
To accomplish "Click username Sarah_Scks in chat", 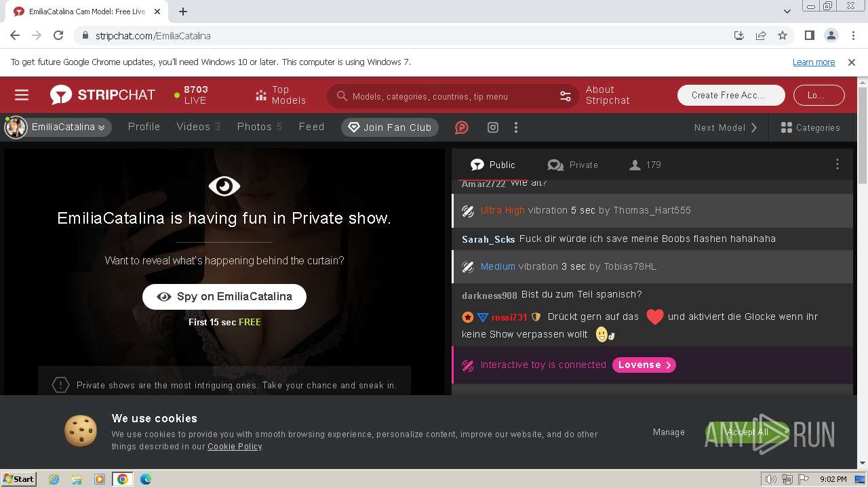I will 488,239.
